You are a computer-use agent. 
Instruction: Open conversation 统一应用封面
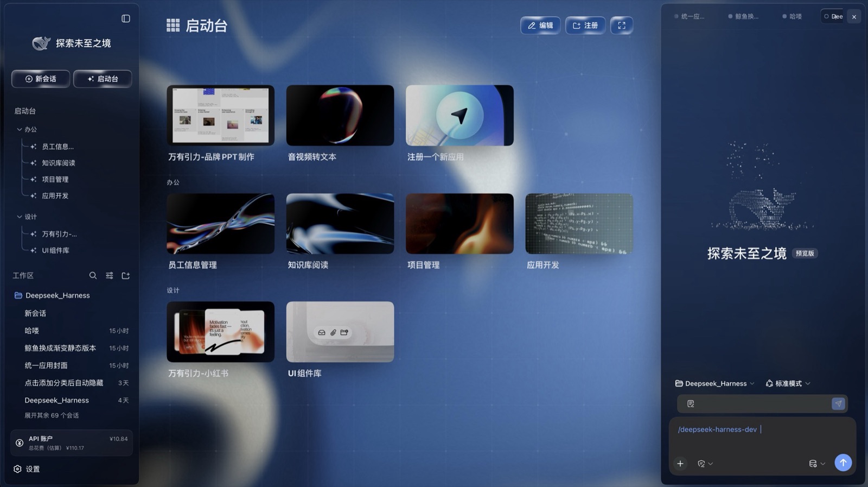pos(72,365)
